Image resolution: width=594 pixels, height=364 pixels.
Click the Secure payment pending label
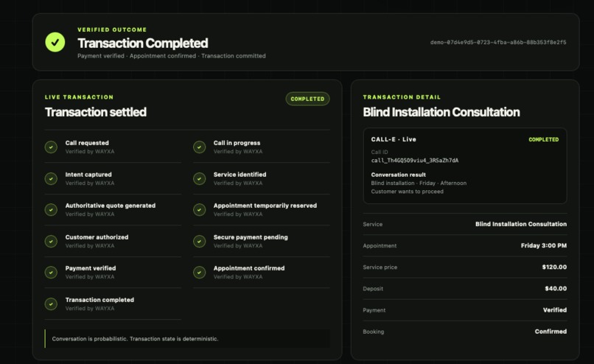(251, 237)
